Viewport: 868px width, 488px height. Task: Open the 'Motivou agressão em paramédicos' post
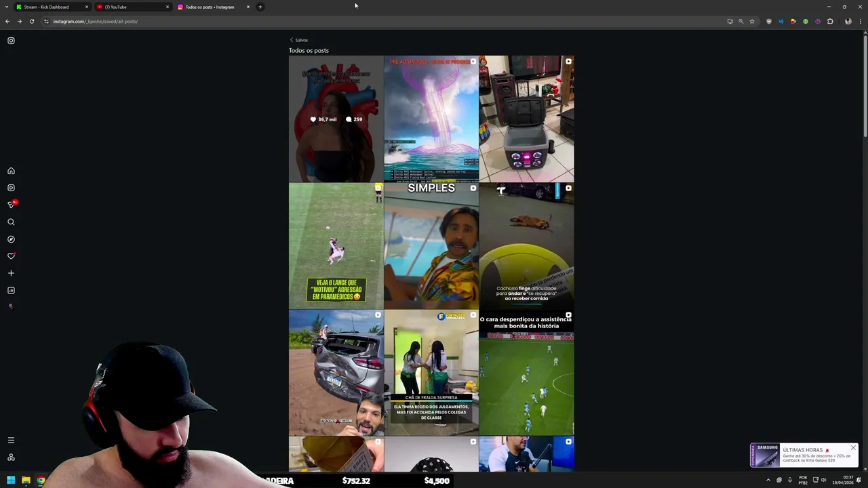(x=336, y=246)
